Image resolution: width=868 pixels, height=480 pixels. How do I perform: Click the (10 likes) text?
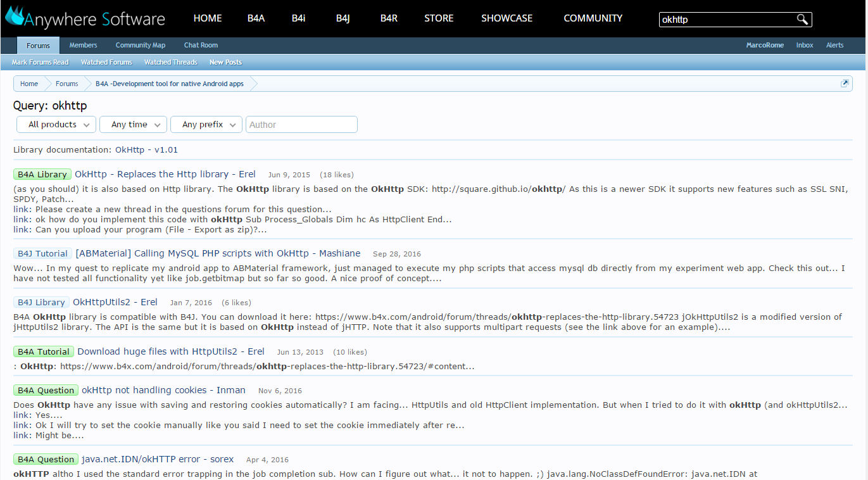pyautogui.click(x=350, y=352)
